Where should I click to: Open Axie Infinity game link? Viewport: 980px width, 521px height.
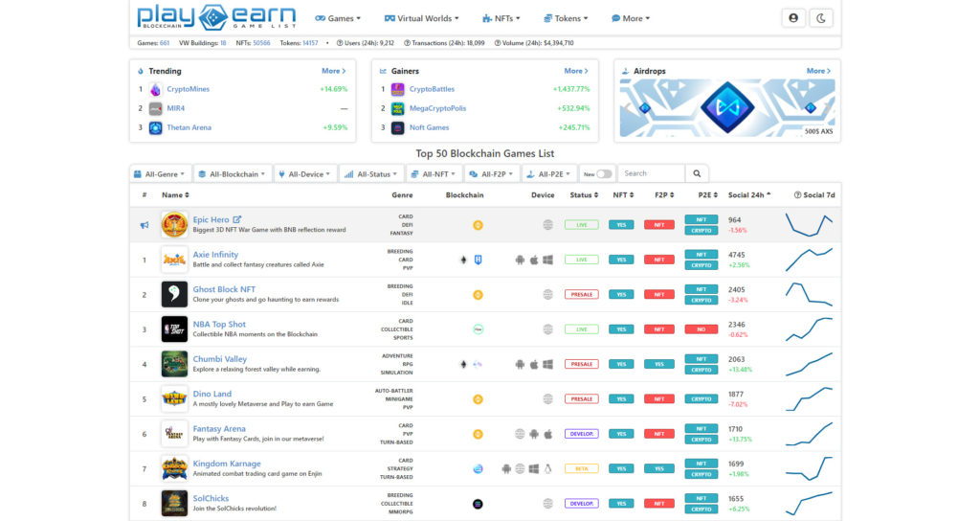(x=215, y=255)
